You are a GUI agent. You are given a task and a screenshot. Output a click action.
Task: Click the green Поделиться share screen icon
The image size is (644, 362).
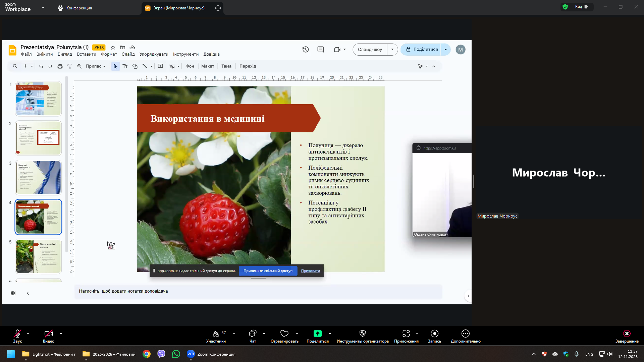317,334
